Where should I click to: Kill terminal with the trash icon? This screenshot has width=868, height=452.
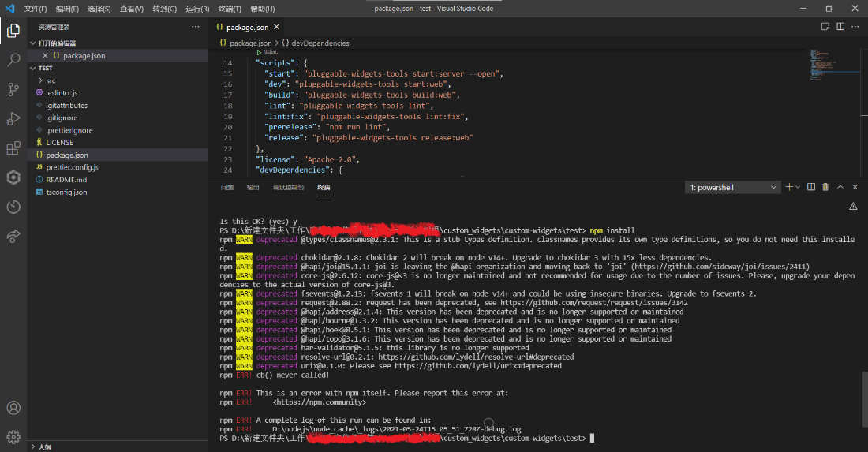coord(825,187)
